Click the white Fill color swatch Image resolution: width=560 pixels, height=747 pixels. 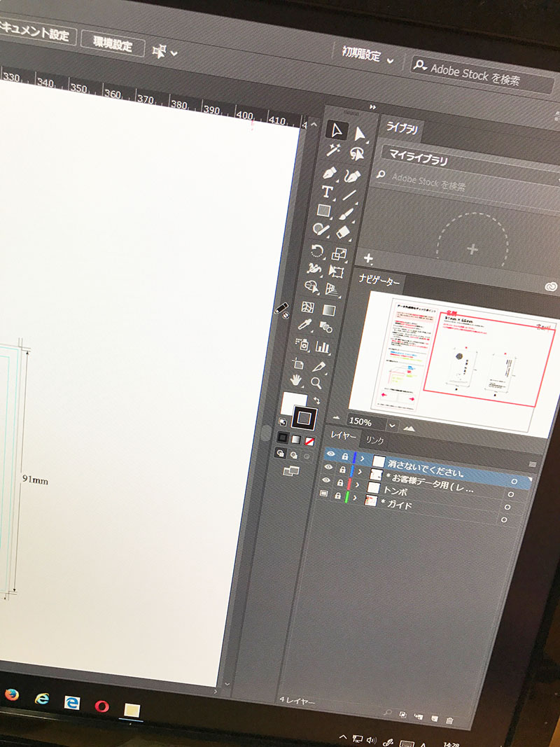pyautogui.click(x=293, y=403)
